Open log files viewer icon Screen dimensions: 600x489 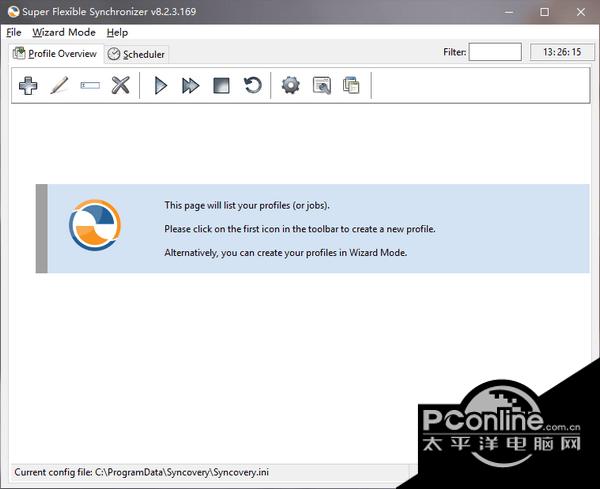322,85
